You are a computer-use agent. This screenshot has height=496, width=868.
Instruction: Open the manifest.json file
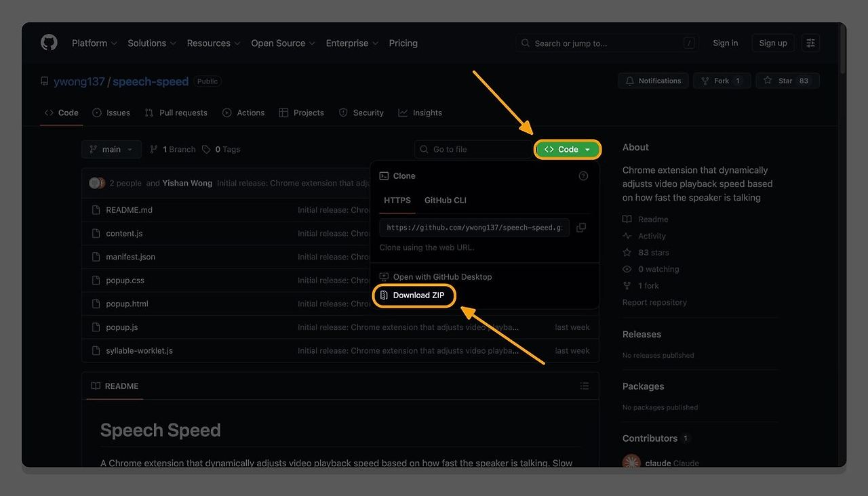(x=130, y=257)
